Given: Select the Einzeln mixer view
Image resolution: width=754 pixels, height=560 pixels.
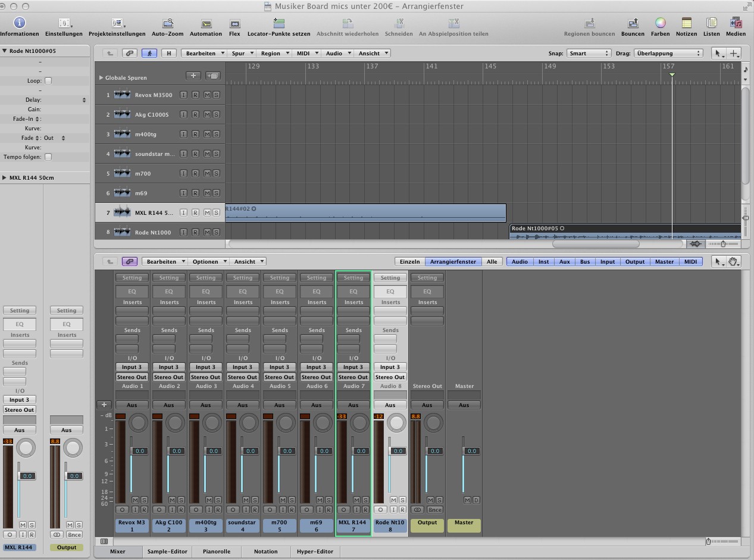Looking at the screenshot, I should click(409, 261).
